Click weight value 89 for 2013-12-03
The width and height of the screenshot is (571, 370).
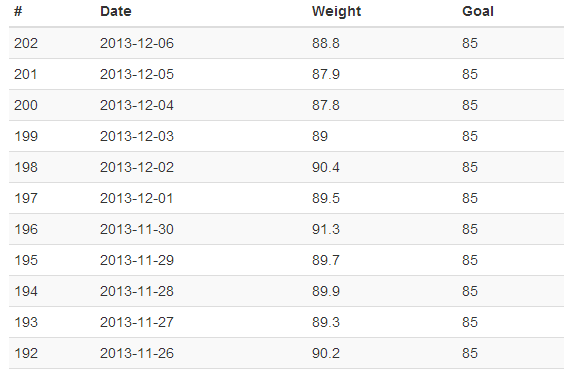[x=320, y=136]
